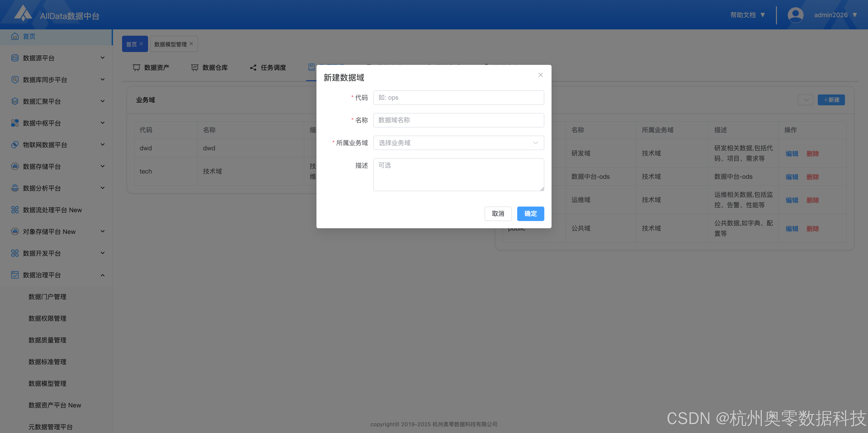Expand the 数据中枢平台 chevron

(103, 123)
